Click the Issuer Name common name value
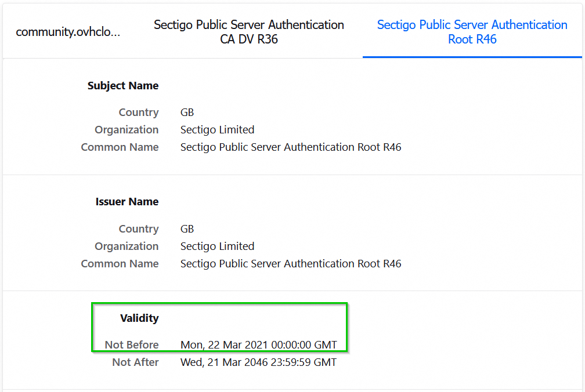Image resolution: width=585 pixels, height=392 pixels. pos(291,264)
